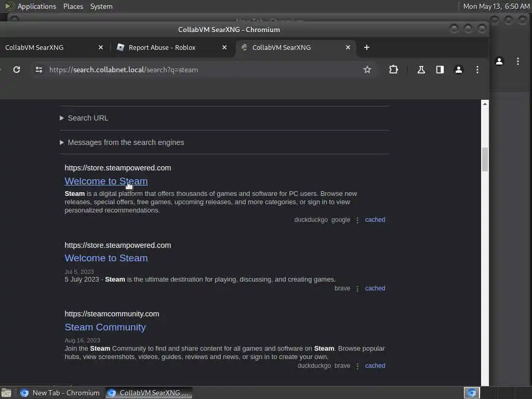Close the Report Abuse - Roblox tab
The width and height of the screenshot is (532, 399).
[x=224, y=47]
